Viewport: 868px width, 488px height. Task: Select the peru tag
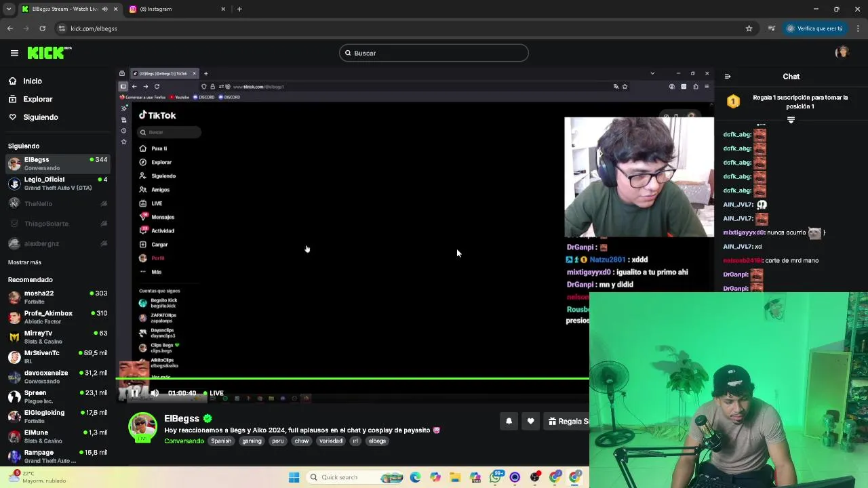278,441
